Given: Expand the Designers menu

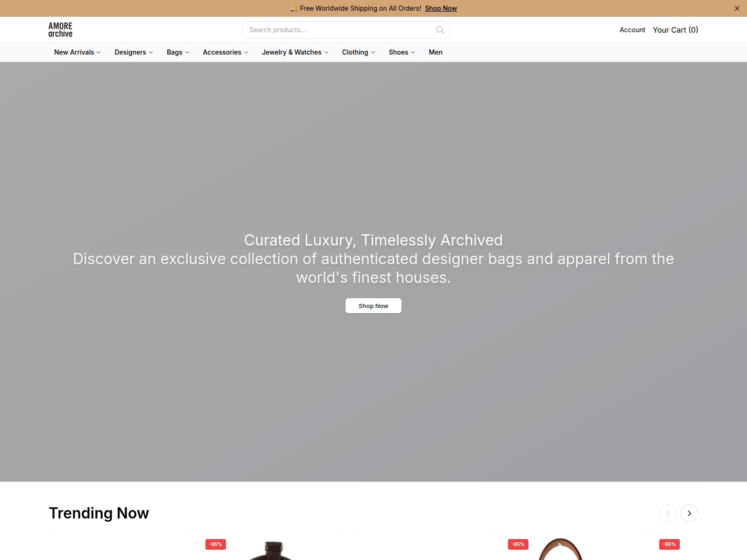Looking at the screenshot, I should [x=134, y=52].
